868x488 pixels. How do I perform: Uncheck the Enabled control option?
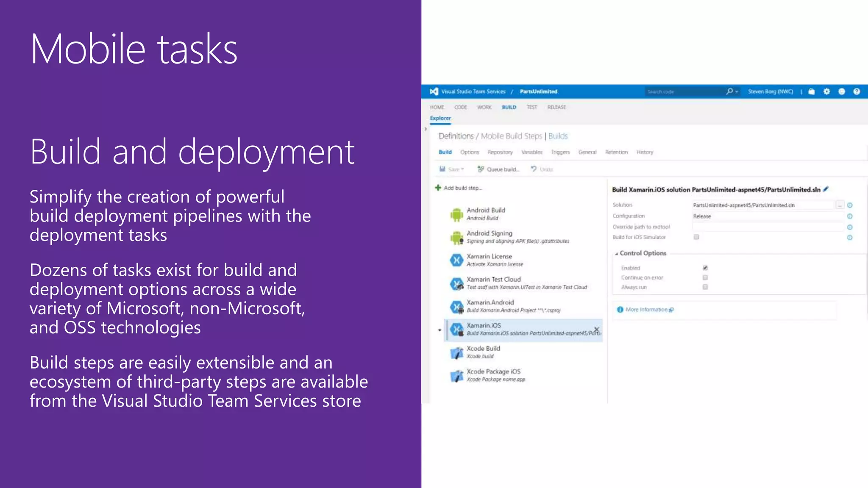pos(705,268)
